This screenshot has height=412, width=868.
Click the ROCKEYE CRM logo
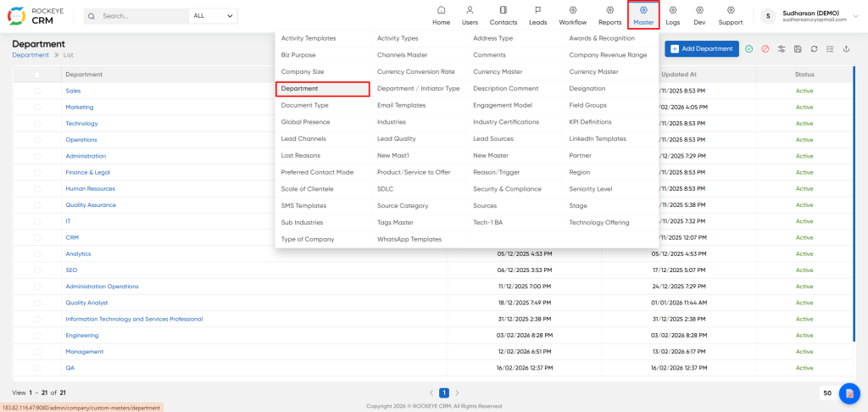pyautogui.click(x=34, y=16)
